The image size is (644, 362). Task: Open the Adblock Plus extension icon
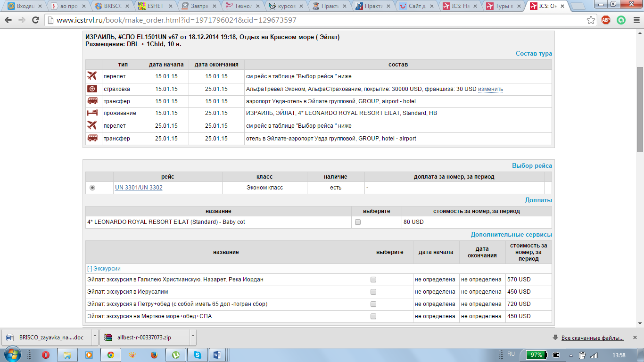tap(606, 20)
